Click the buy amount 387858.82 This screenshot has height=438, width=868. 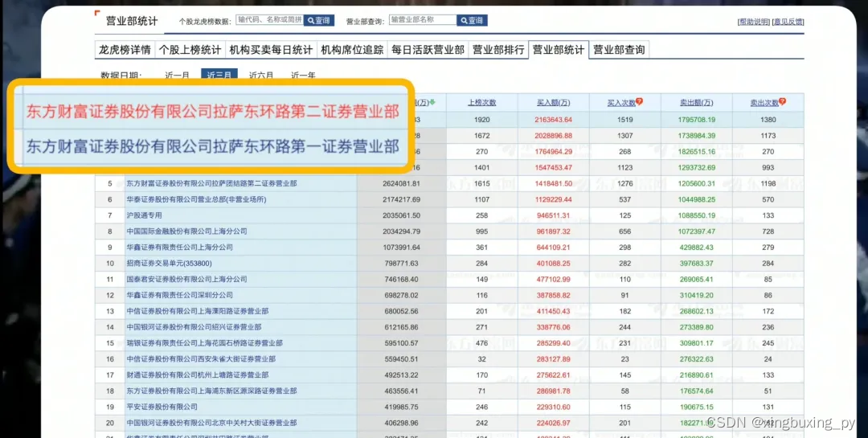point(554,295)
